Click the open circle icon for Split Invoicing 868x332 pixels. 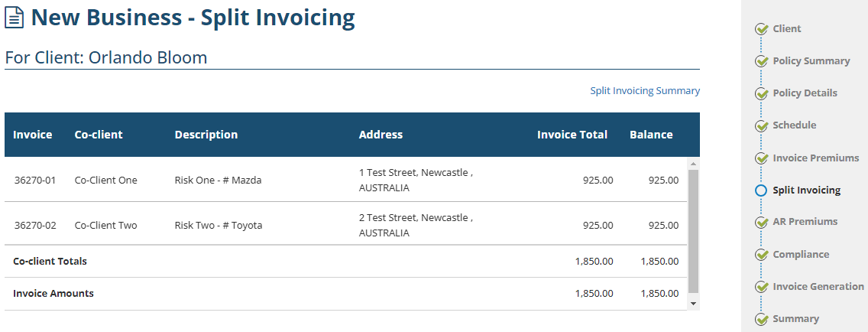[x=761, y=190]
